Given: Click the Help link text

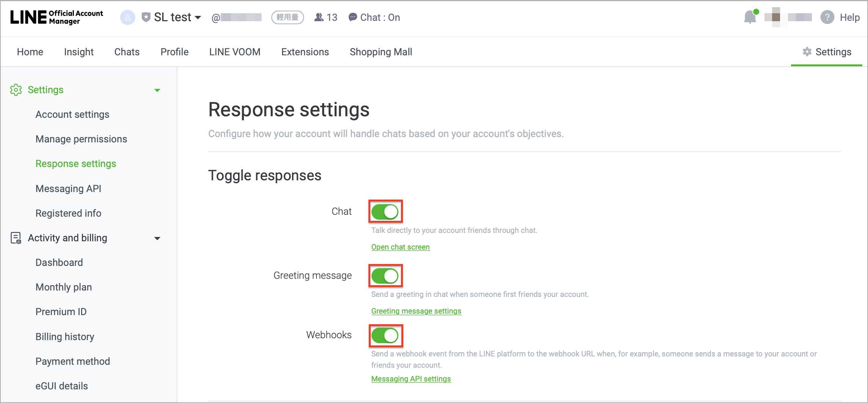Looking at the screenshot, I should 850,17.
